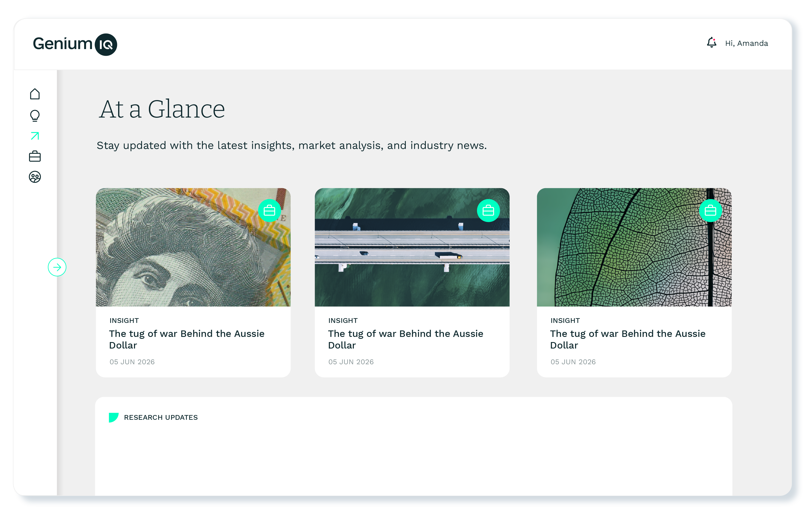Open article title under the leaf image
Viewport: 812px width, 516px height.
(x=628, y=339)
